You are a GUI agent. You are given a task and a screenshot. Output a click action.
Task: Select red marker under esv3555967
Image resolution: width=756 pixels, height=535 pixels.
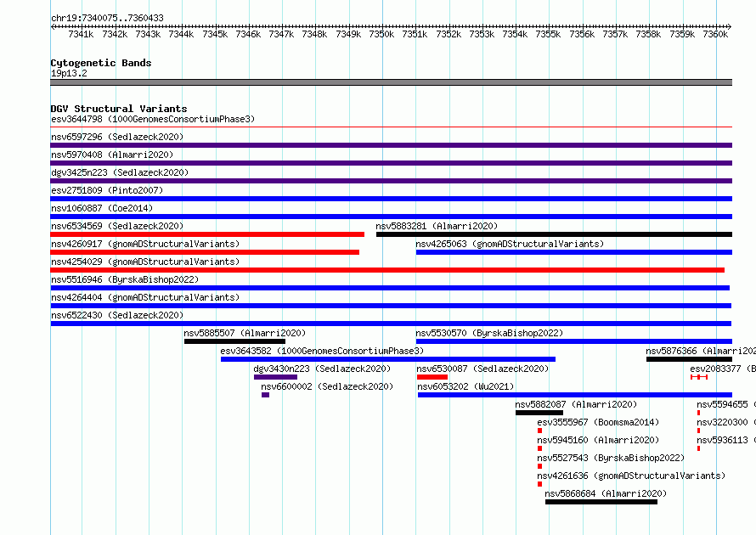(x=539, y=431)
